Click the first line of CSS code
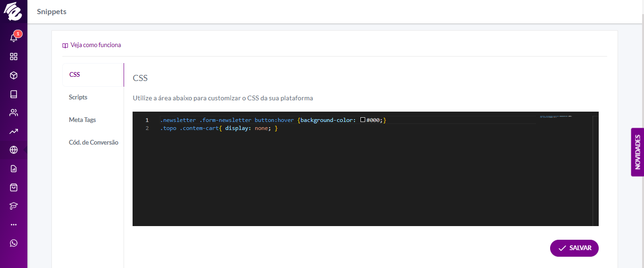 273,120
